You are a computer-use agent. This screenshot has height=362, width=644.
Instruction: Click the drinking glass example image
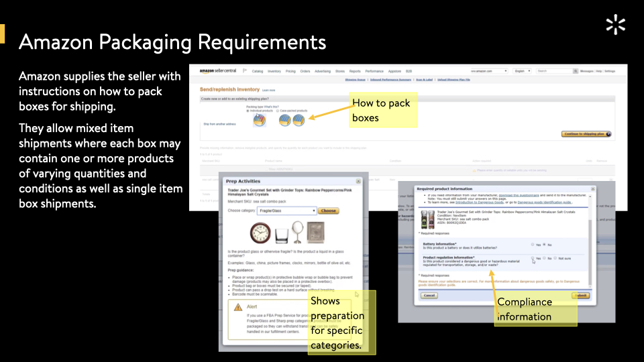(281, 235)
